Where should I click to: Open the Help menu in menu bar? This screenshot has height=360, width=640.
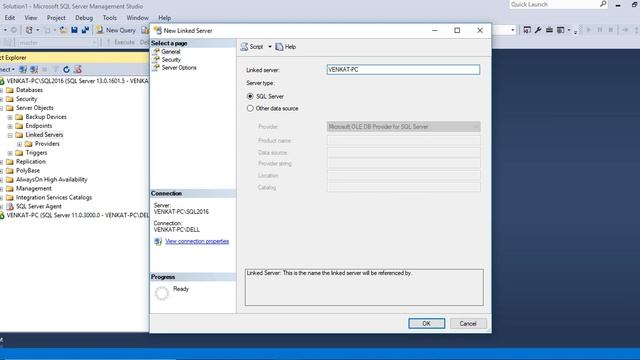164,18
